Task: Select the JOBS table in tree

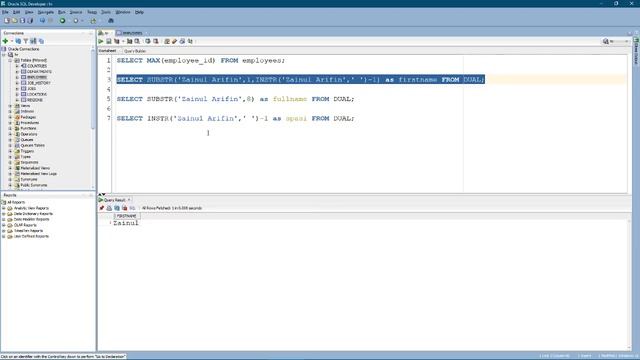Action: click(x=31, y=89)
